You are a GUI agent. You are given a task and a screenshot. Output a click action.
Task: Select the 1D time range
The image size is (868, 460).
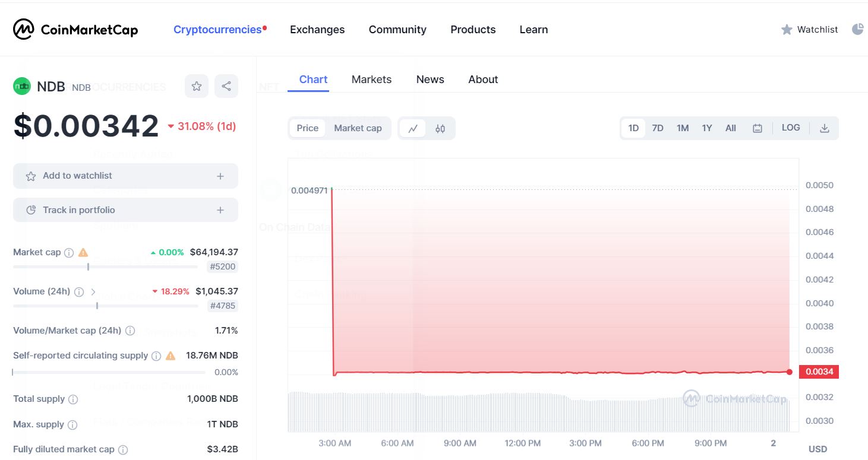(x=633, y=128)
